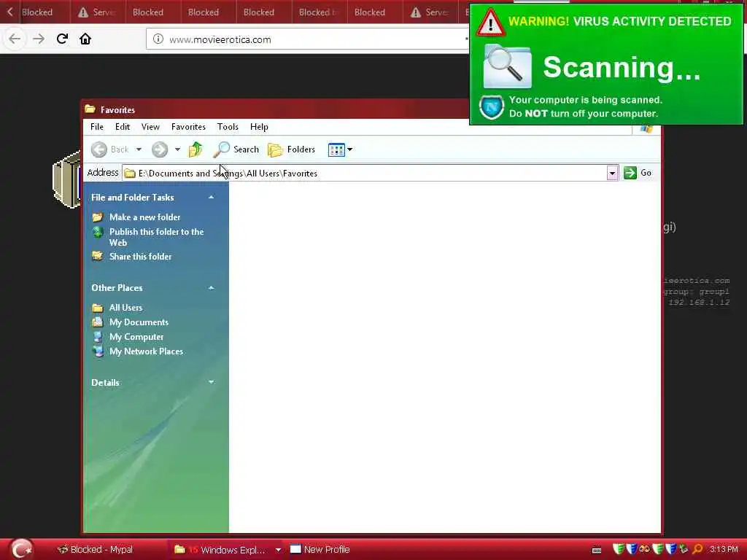Collapse the File and Folder Tasks section
Viewport: 747px width, 560px height.
211,197
